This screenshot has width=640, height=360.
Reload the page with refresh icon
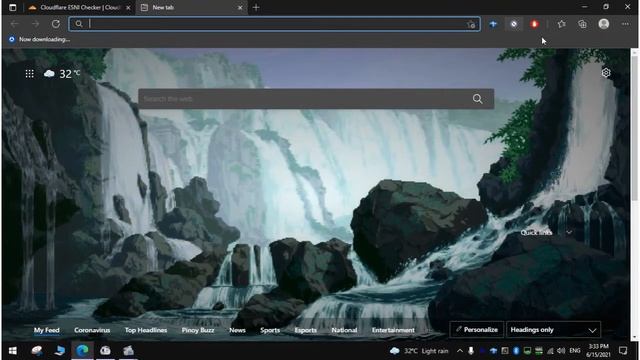(x=56, y=24)
